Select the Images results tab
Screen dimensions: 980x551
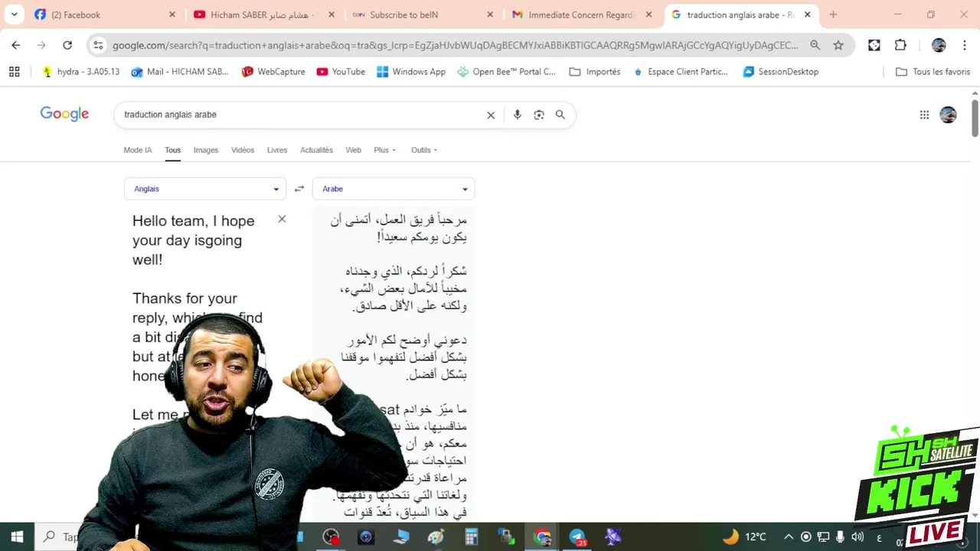point(206,150)
